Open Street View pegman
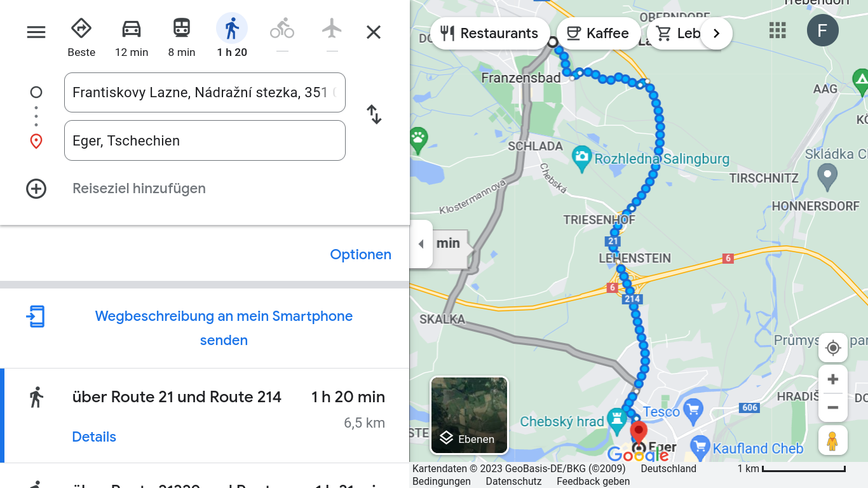 point(832,440)
